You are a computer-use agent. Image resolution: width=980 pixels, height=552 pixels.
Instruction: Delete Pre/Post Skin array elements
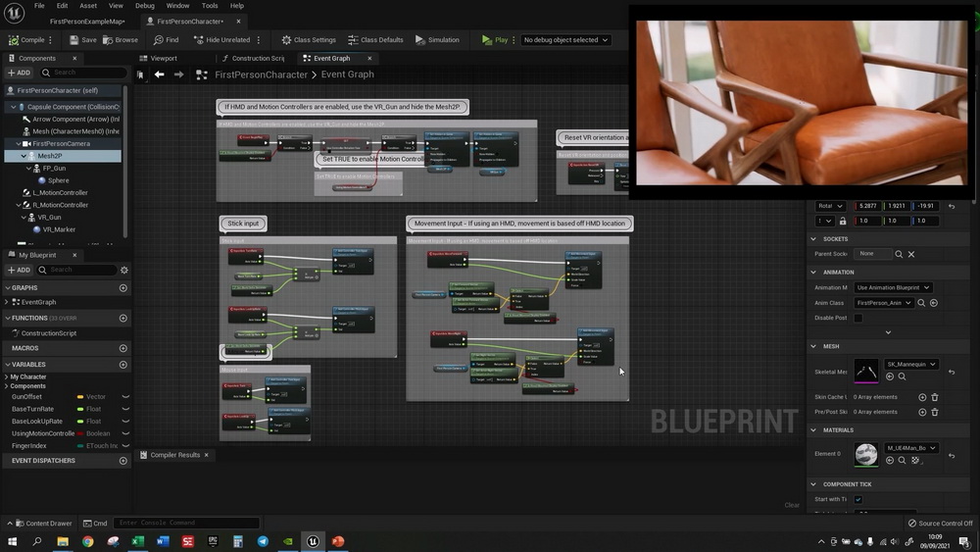(935, 413)
